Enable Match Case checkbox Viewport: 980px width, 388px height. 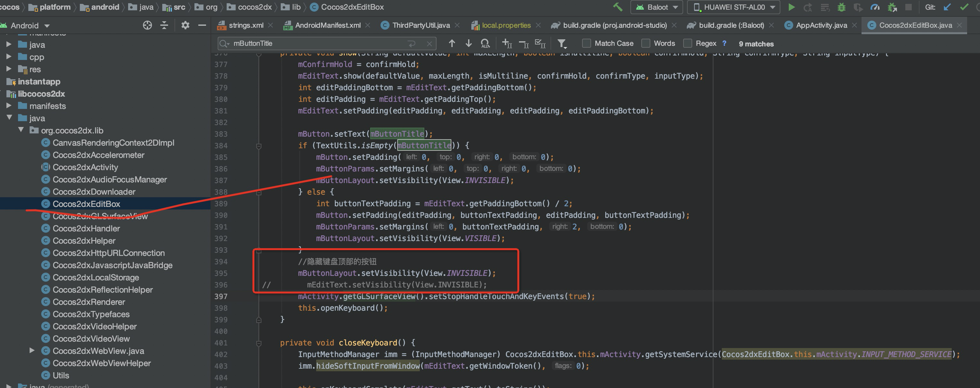[x=587, y=44]
